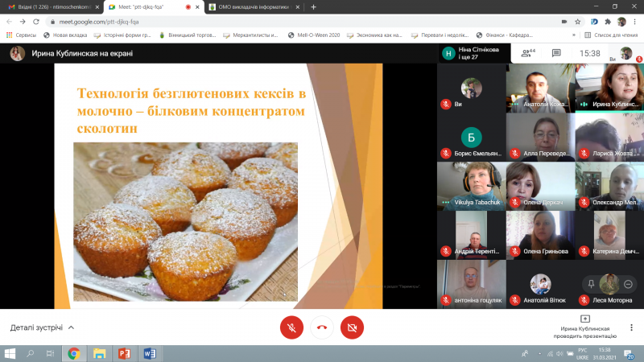
Task: Open a new browser tab
Action: pyautogui.click(x=313, y=7)
